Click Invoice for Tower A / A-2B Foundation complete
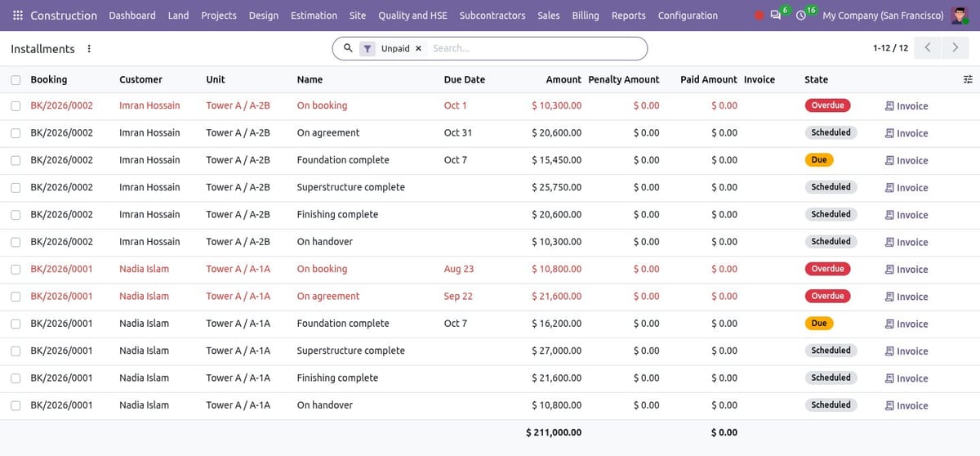 [906, 161]
